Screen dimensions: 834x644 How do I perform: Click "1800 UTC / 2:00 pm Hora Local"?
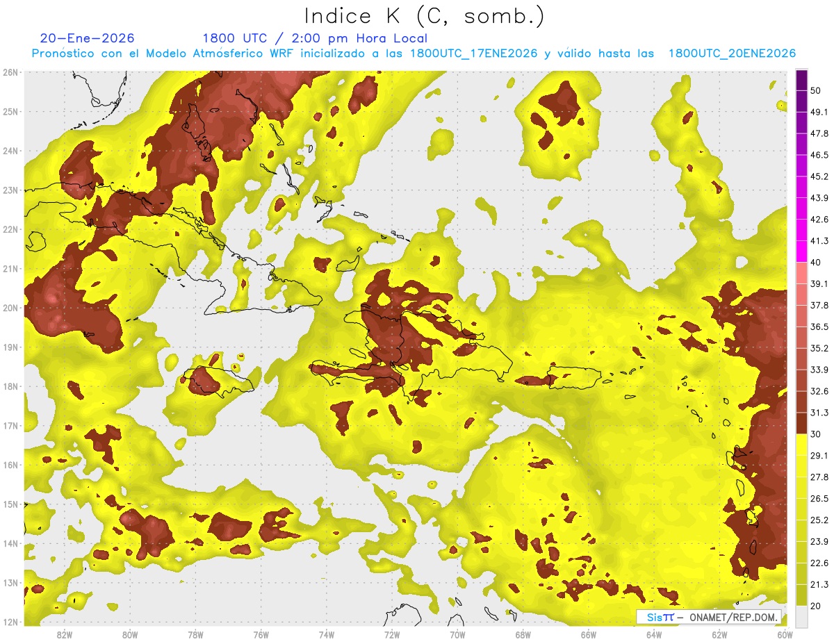coord(315,38)
